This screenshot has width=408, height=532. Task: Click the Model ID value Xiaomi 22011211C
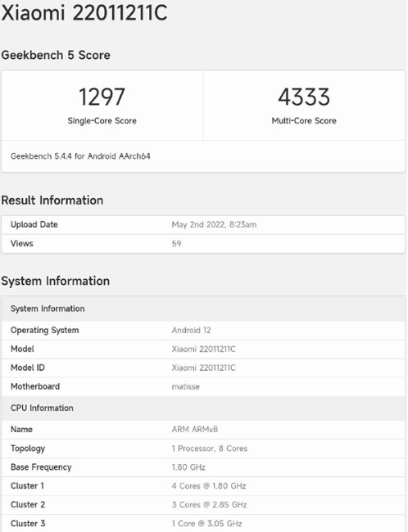[x=203, y=367]
